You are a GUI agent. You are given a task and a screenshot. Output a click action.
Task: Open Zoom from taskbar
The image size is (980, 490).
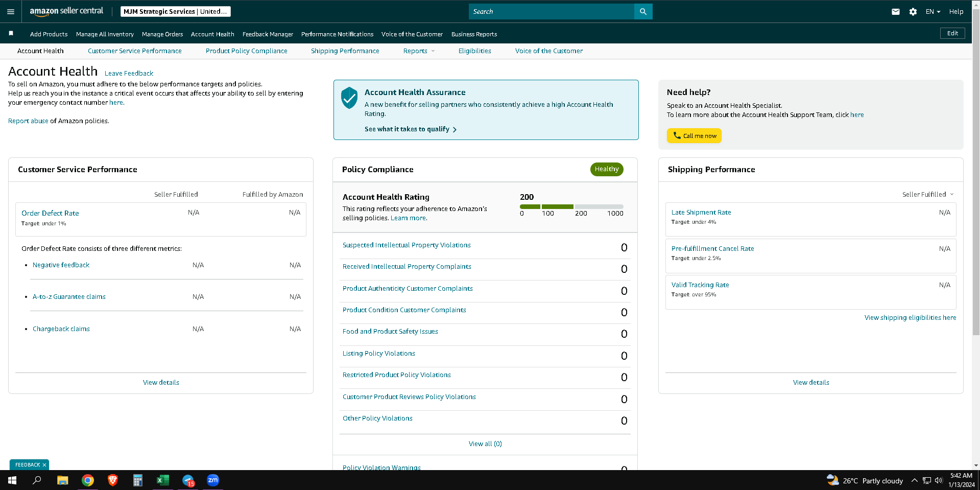tap(213, 480)
